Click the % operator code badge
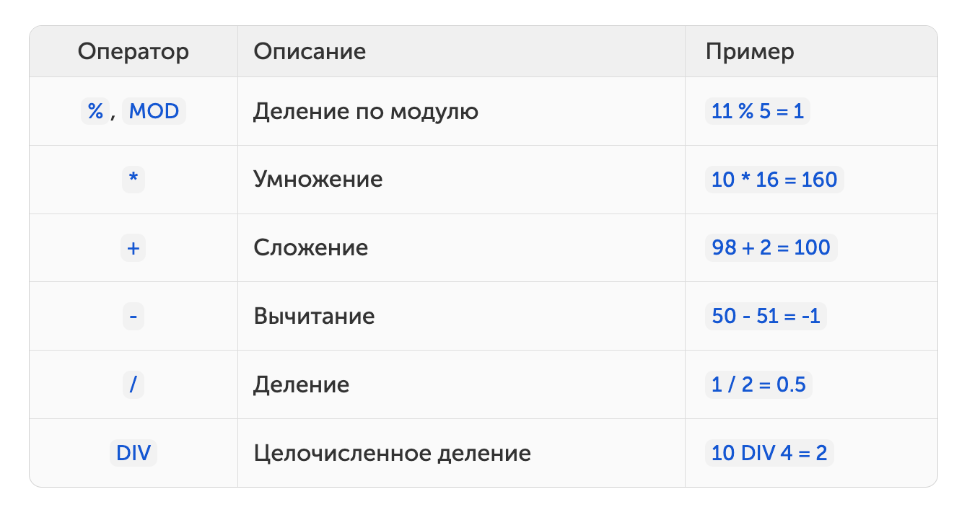Screen dimensions: 980x515 (95, 112)
